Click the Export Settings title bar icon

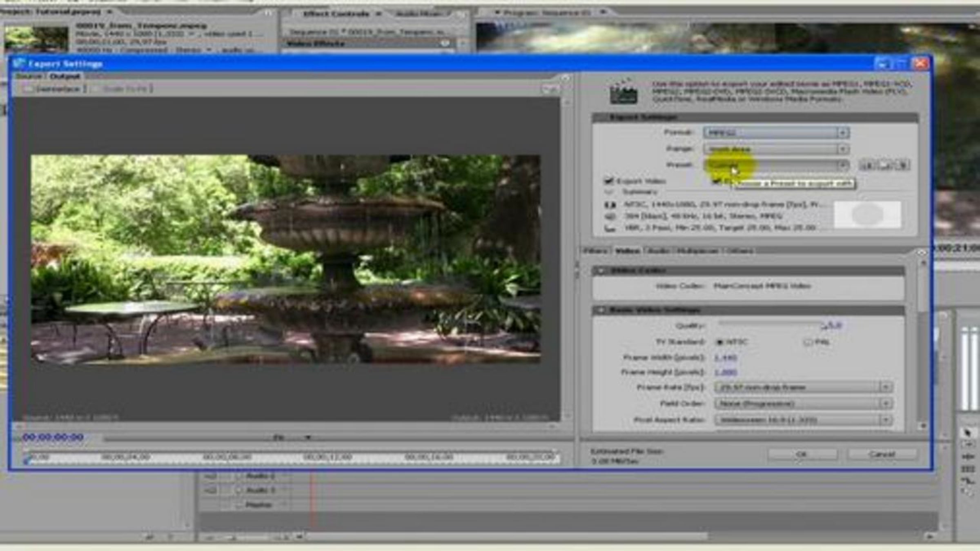click(19, 64)
